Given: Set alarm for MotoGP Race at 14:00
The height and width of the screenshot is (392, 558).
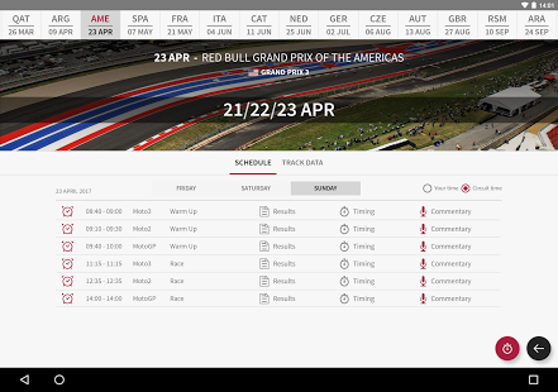Looking at the screenshot, I should tap(67, 299).
